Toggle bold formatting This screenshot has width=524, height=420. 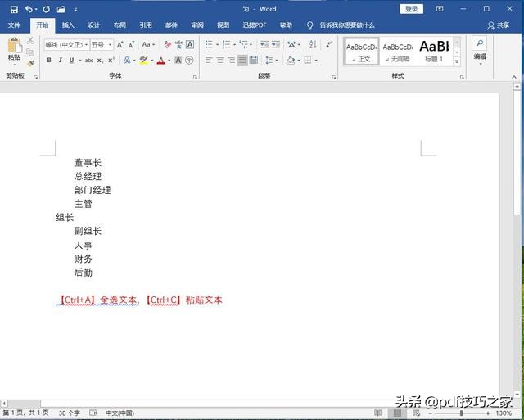(49, 61)
